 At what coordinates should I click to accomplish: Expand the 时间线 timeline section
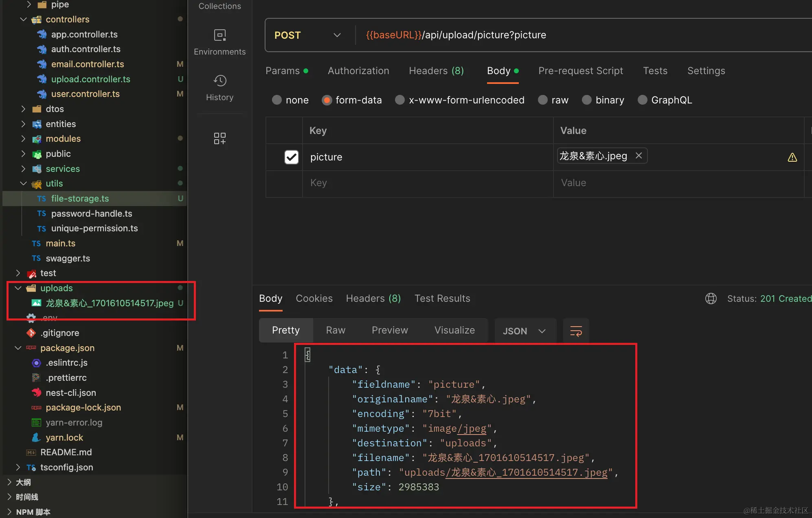point(9,497)
